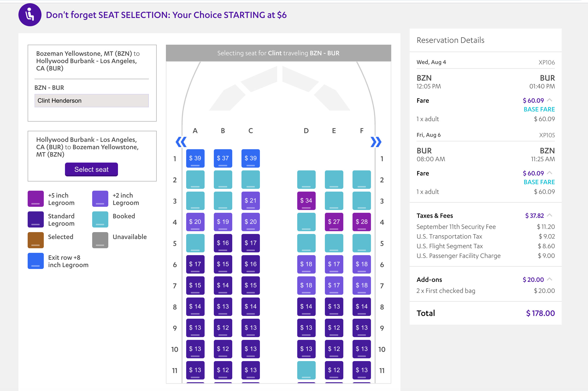The width and height of the screenshot is (588, 391).
Task: Click the Exit row blue legend swatch
Action: 36,261
